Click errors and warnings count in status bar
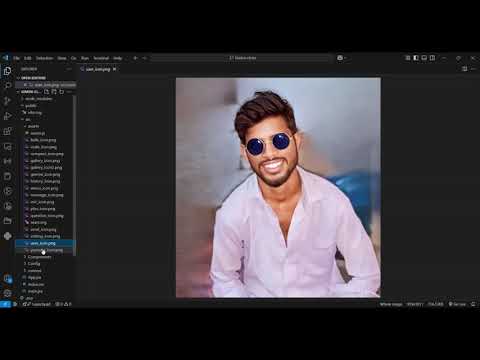 63,304
